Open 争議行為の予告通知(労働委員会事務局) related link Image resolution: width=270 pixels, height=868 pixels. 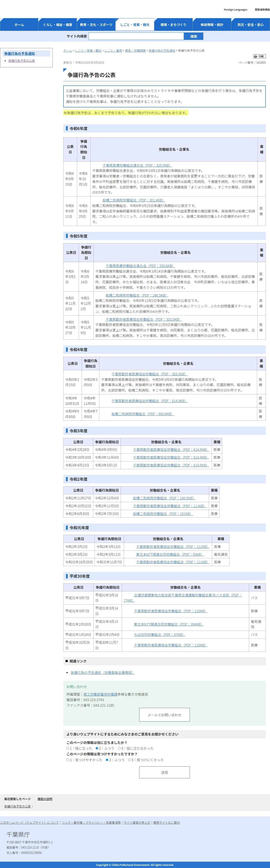[103, 673]
